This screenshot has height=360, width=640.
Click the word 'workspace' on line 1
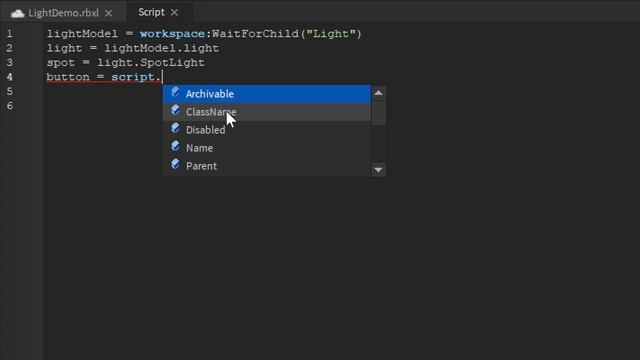coord(172,34)
